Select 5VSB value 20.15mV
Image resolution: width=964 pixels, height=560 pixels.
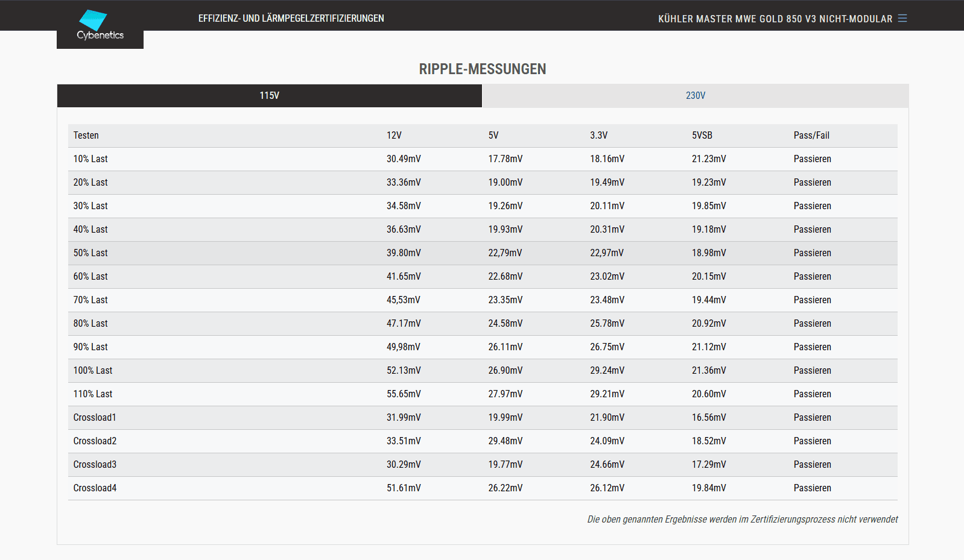click(709, 277)
